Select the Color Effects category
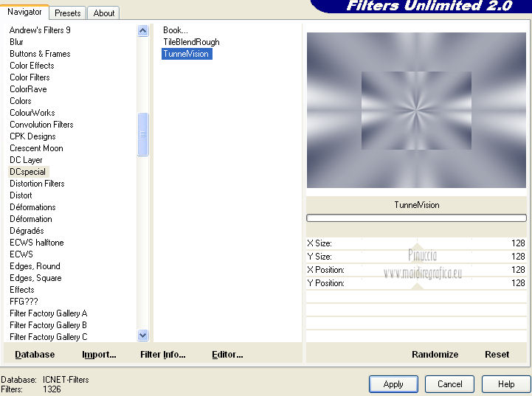 pyautogui.click(x=32, y=66)
